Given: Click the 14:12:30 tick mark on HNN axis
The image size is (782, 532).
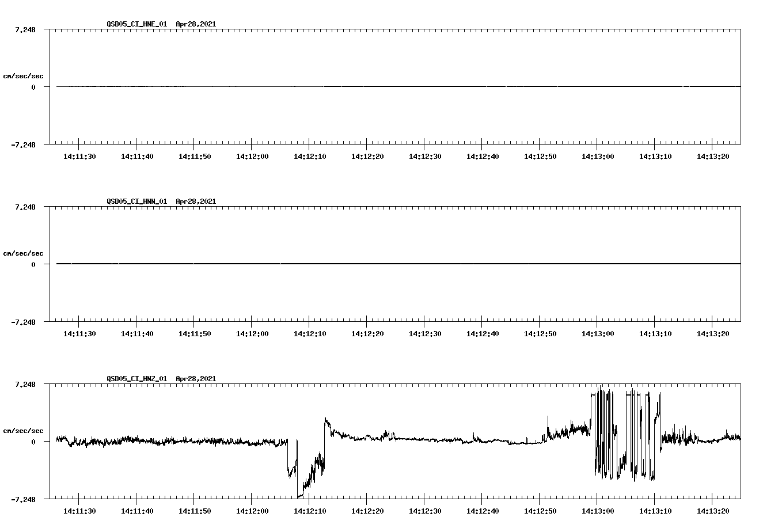Looking at the screenshot, I should tap(425, 325).
